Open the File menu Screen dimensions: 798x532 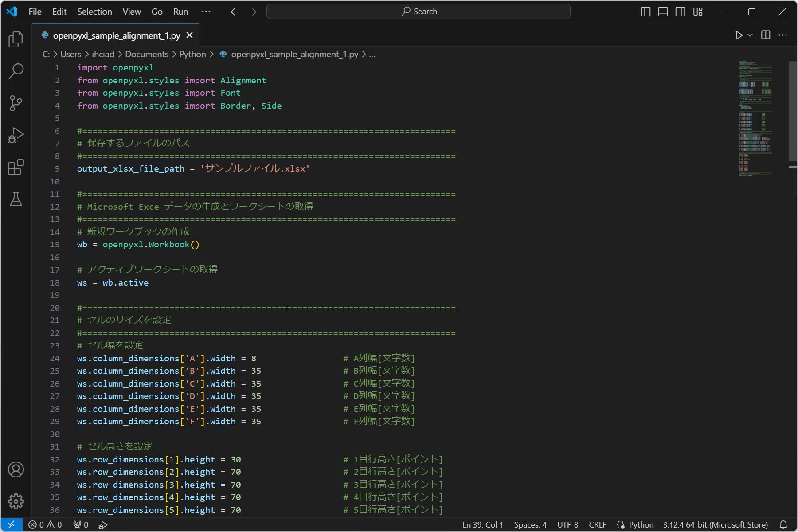[x=35, y=12]
